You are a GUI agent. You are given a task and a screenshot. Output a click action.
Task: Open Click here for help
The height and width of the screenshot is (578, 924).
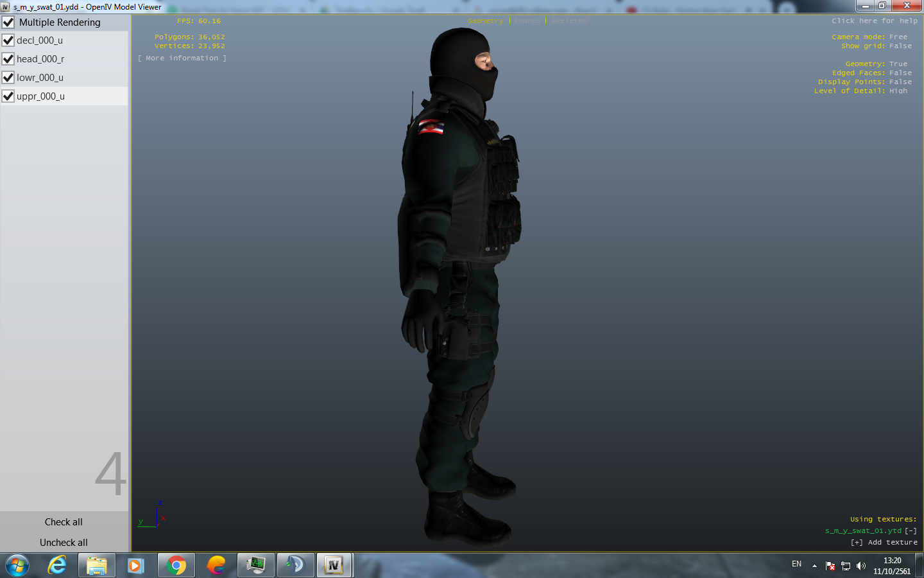click(875, 21)
